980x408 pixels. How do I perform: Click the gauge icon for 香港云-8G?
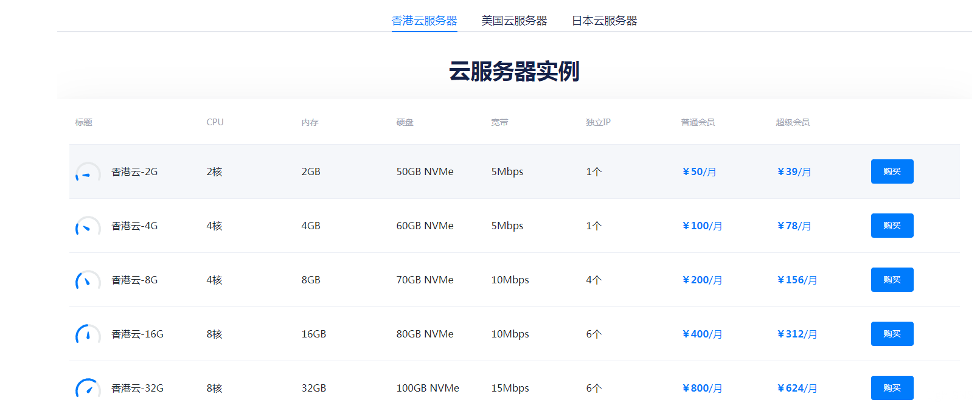tap(88, 280)
